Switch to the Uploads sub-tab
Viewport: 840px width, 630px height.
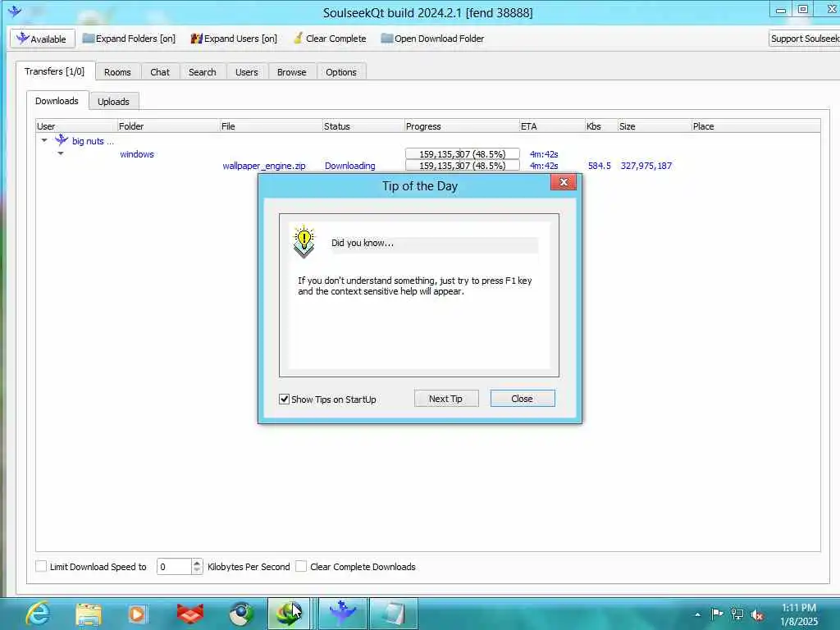[113, 101]
